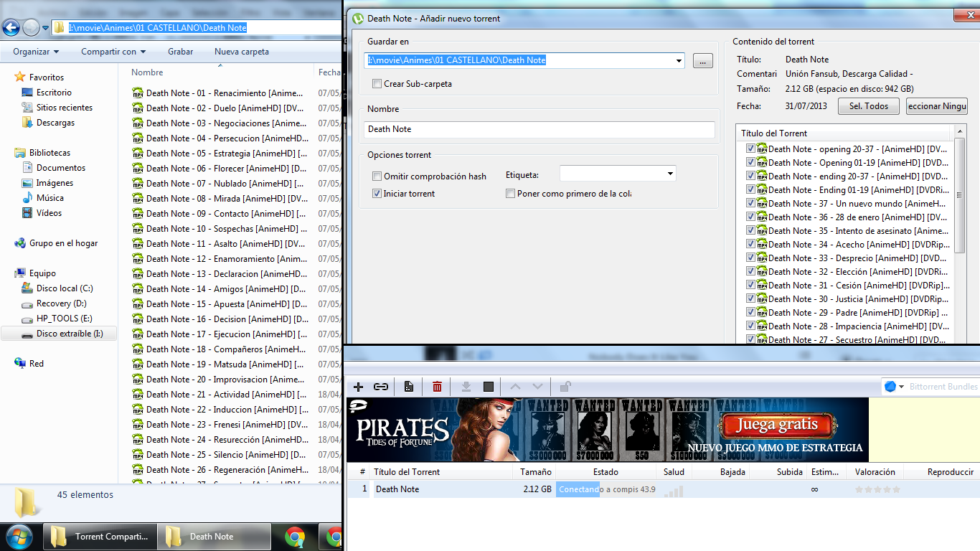The width and height of the screenshot is (980, 551).
Task: Toggle Crear Sub-carpeta checkbox
Action: tap(377, 84)
